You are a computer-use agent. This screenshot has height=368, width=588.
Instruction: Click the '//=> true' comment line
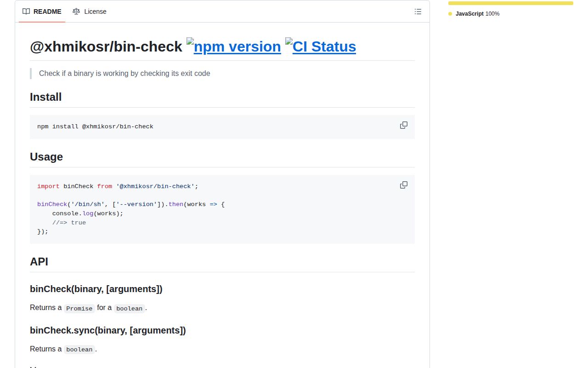click(x=69, y=223)
